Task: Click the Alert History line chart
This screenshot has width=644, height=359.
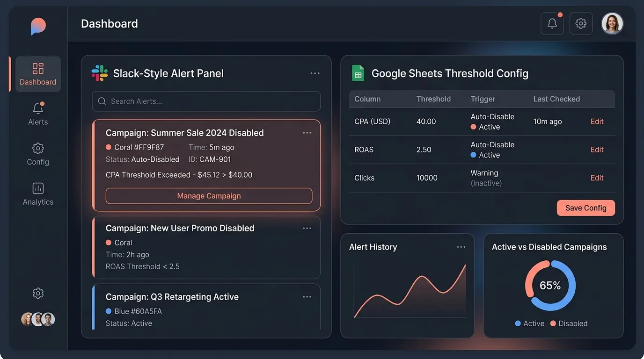Action: [x=410, y=292]
